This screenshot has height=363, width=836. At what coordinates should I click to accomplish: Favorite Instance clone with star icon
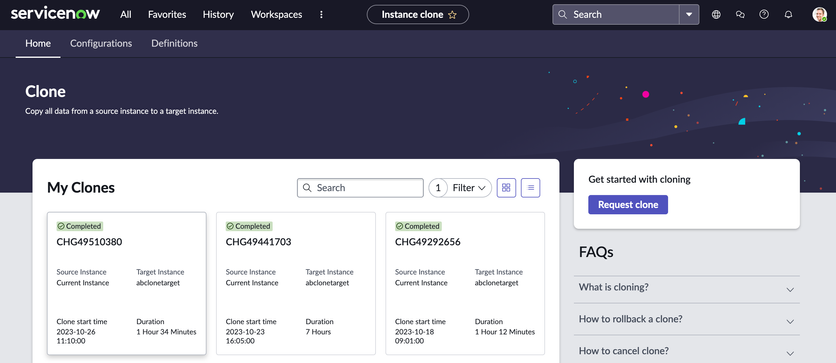(452, 15)
